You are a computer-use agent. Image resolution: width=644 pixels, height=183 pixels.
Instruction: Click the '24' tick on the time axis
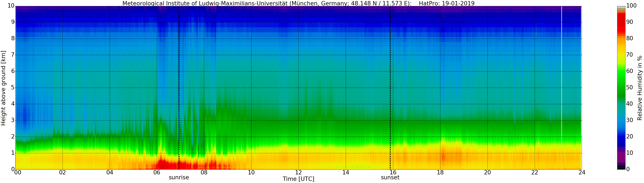pos(582,172)
